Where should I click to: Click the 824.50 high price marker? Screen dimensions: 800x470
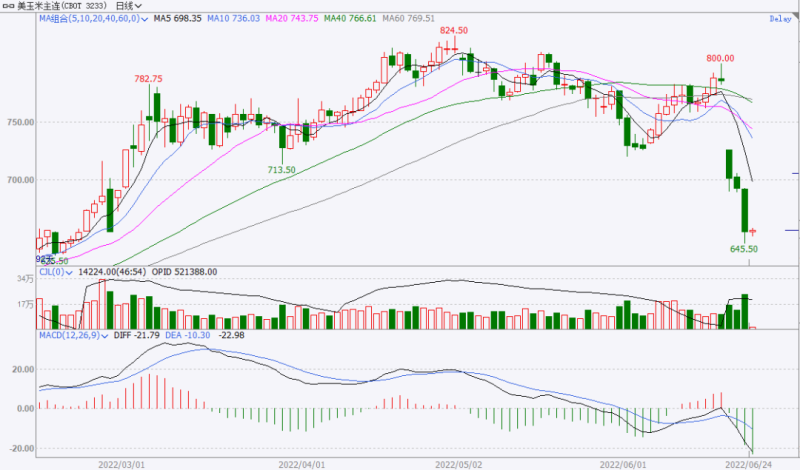[454, 31]
